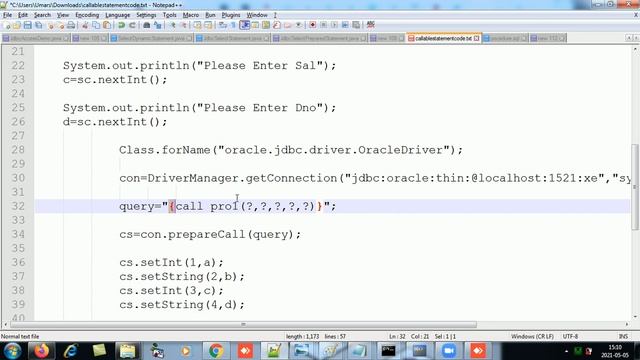640x360 pixels.
Task: Click the Save toolbar icon
Action: (x=27, y=25)
